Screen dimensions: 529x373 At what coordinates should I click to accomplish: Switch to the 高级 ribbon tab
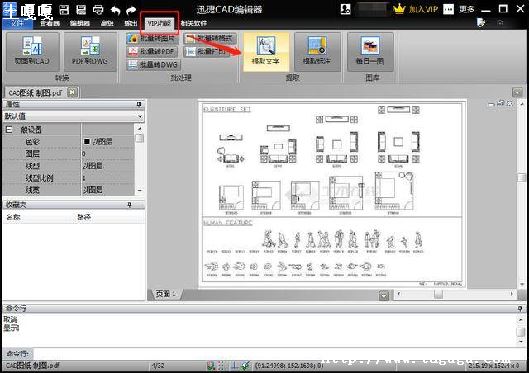(x=107, y=23)
